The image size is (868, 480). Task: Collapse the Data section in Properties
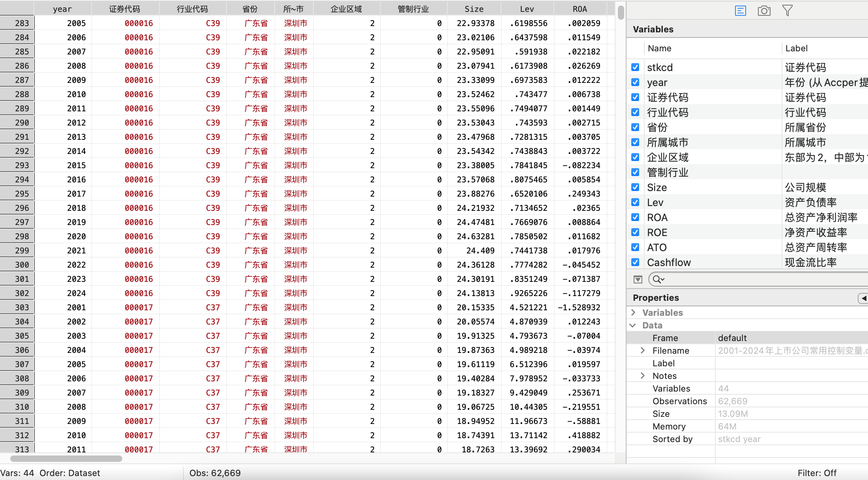(x=633, y=325)
